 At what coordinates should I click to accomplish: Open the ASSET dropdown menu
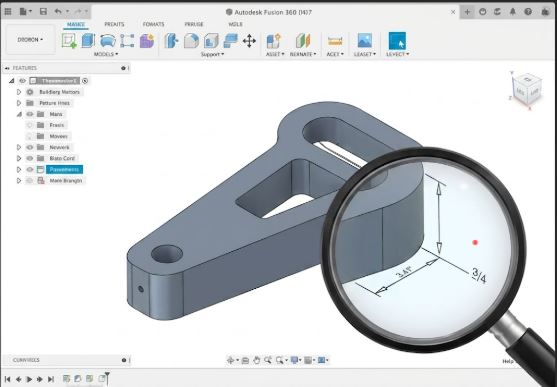(x=275, y=54)
